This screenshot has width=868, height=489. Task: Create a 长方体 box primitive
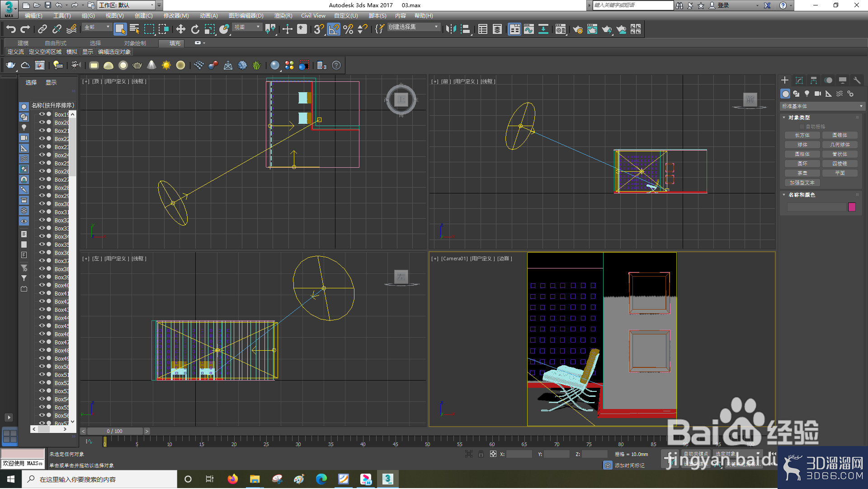(x=802, y=135)
